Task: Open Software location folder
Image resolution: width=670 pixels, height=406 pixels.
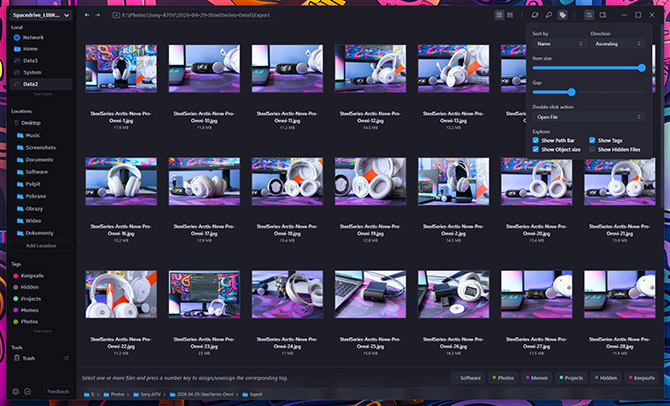Action: tap(41, 172)
